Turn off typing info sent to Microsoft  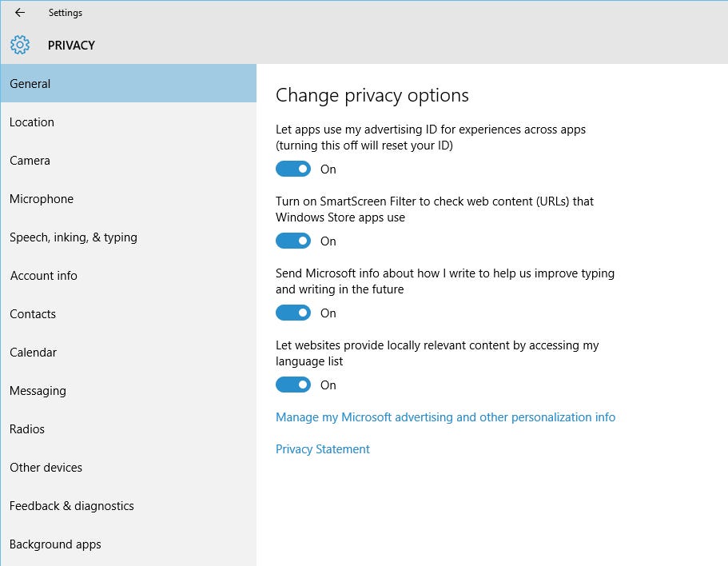pyautogui.click(x=293, y=313)
